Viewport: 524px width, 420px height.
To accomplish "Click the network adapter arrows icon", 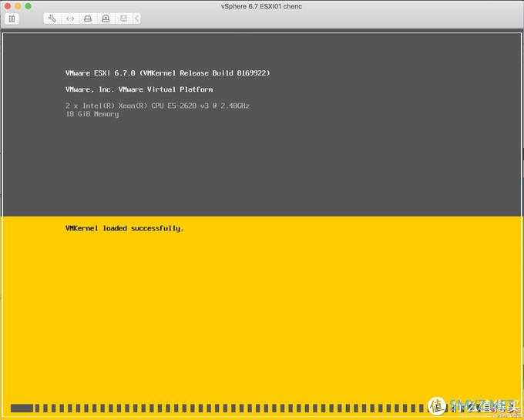I will 70,18.
